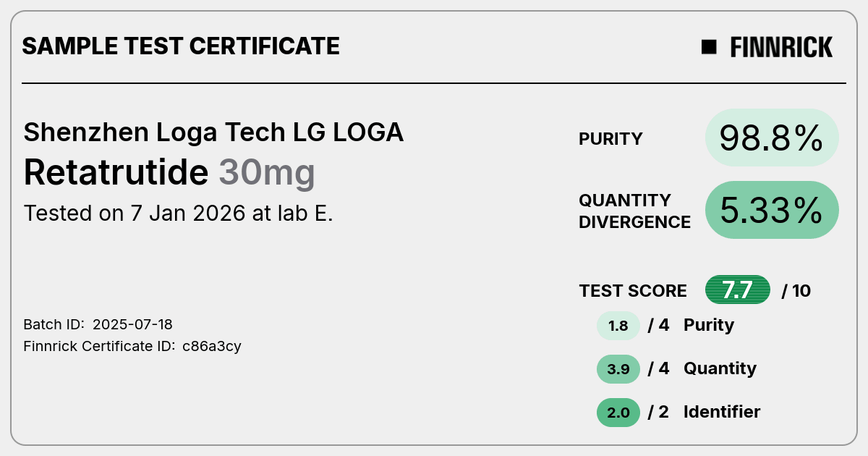Click the 7.7 test score badge
The height and width of the screenshot is (456, 868).
click(x=738, y=290)
